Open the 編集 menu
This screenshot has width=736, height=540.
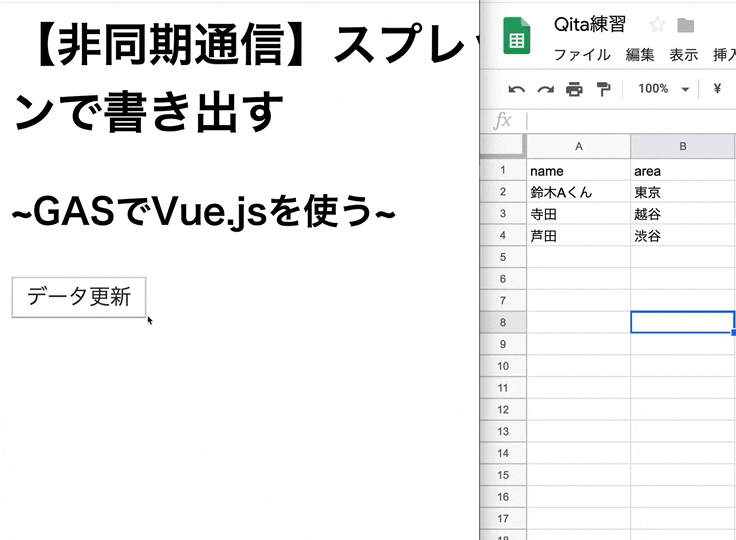pos(640,55)
